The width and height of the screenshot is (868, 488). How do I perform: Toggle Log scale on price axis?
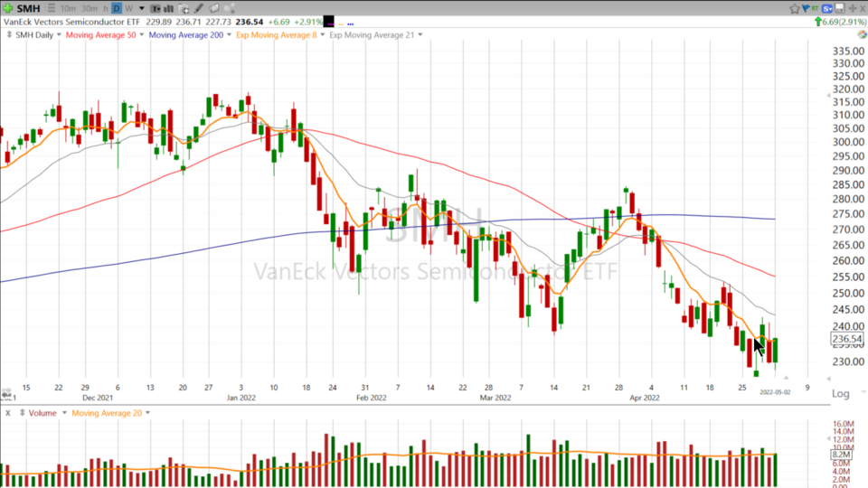coord(840,394)
